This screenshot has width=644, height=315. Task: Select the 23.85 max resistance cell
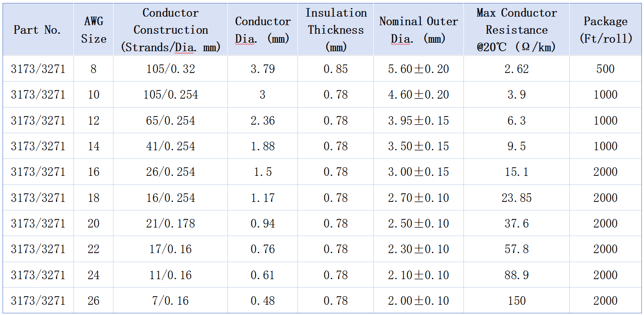[x=516, y=198]
